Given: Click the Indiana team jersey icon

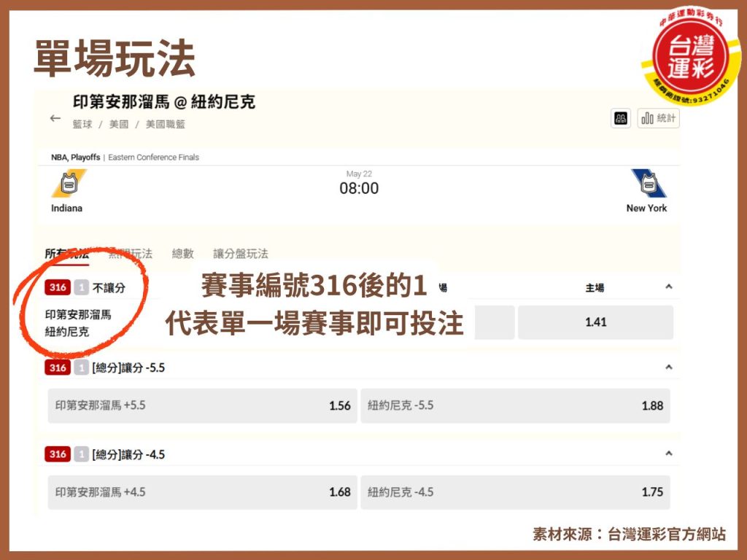Looking at the screenshot, I should [x=69, y=183].
